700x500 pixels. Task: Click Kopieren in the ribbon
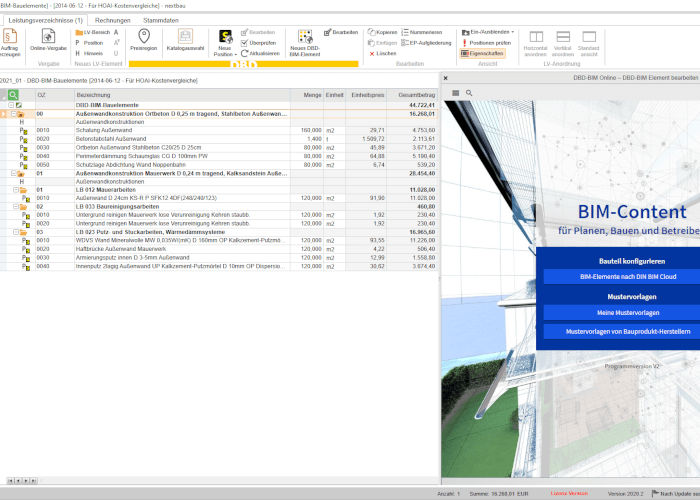pos(383,32)
